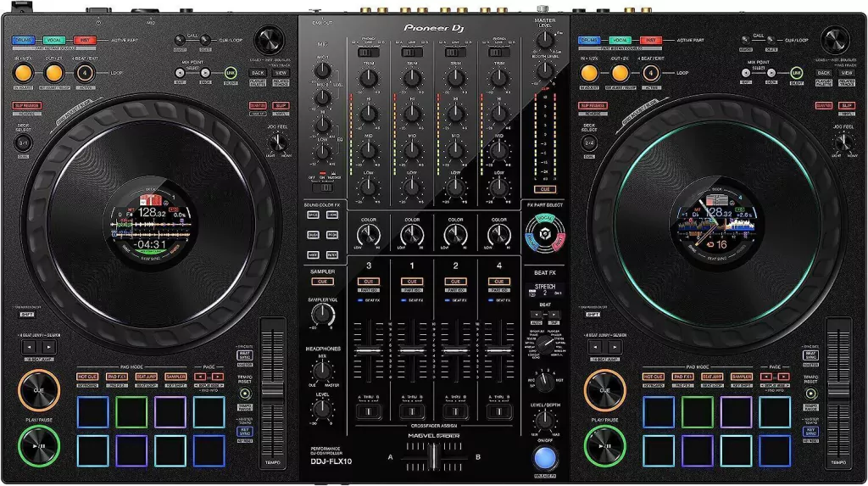Click the MIC 1 level knob
The height and width of the screenshot is (486, 868).
pos(322,70)
